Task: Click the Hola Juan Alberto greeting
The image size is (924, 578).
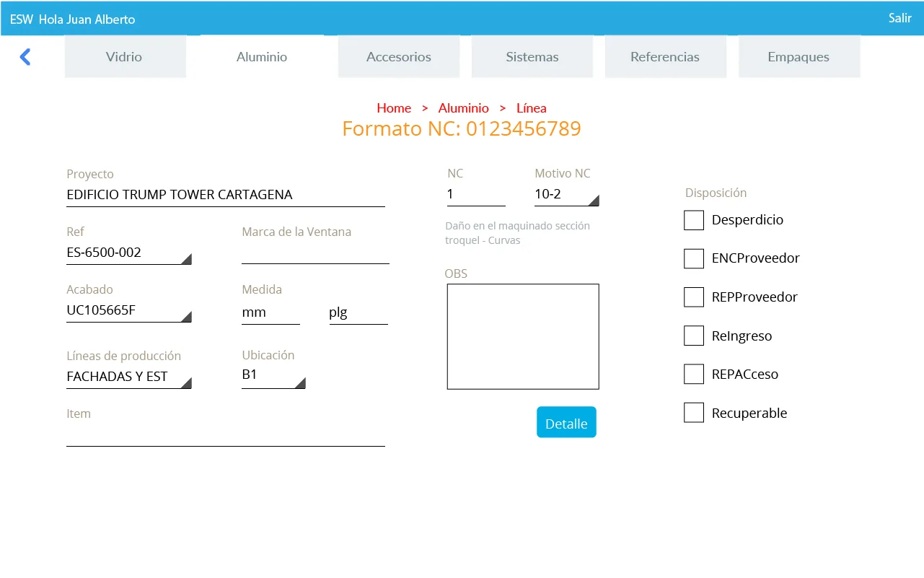Action: tap(87, 19)
